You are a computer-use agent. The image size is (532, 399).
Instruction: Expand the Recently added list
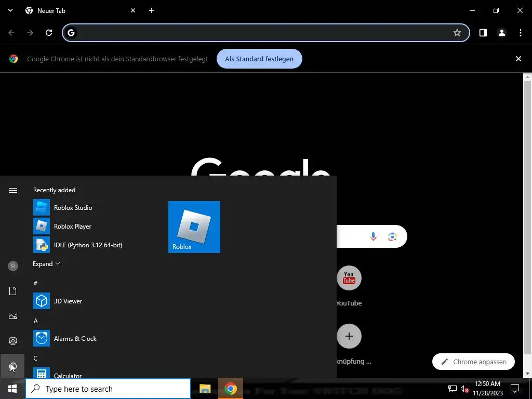point(46,263)
